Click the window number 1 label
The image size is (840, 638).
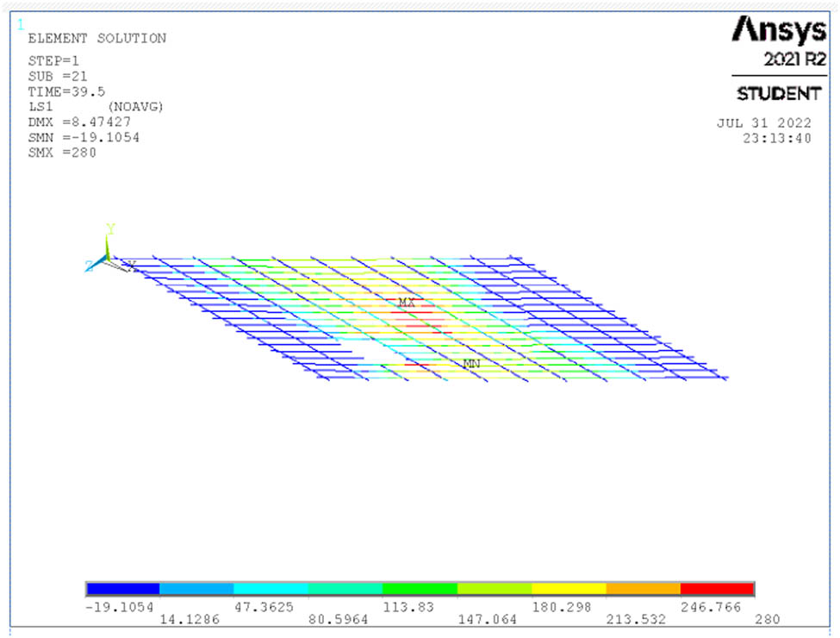(20, 24)
